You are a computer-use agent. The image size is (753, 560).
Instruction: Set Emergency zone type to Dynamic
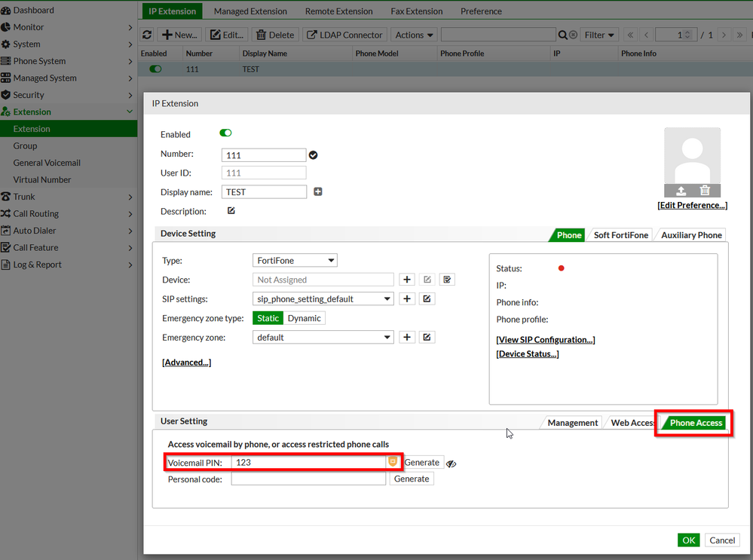pos(304,318)
